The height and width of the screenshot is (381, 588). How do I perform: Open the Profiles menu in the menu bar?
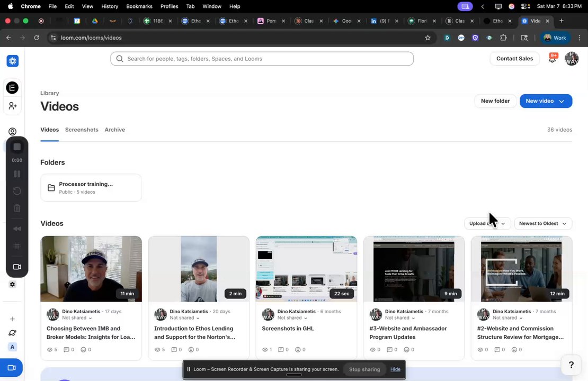[x=169, y=6]
